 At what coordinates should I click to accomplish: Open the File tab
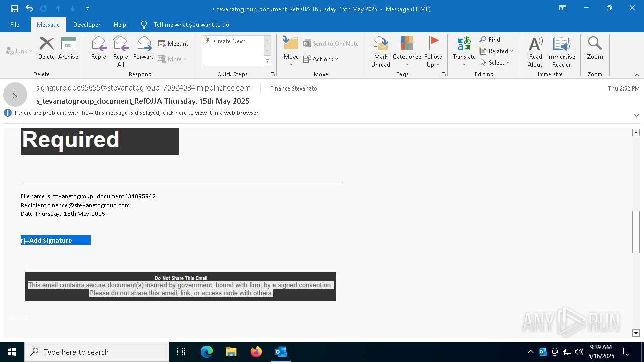(15, 24)
